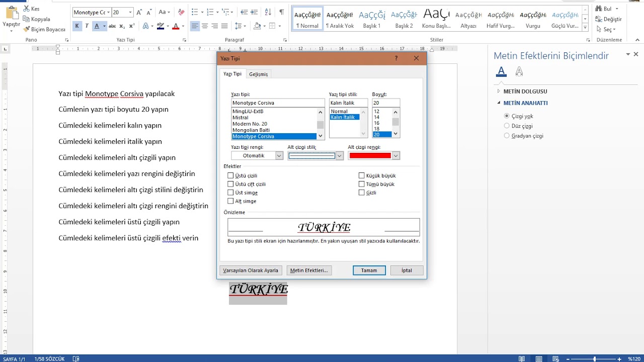Click the shrink font size icon
This screenshot has height=362, width=644.
(149, 12)
